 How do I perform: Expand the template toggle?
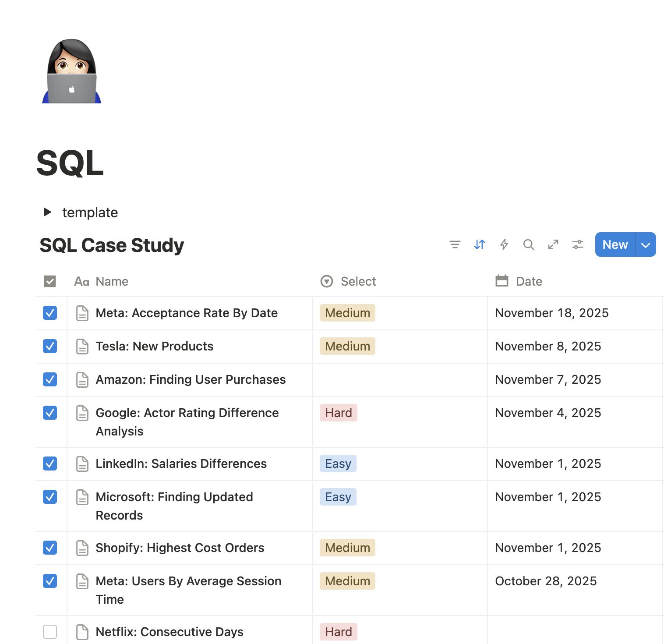47,212
